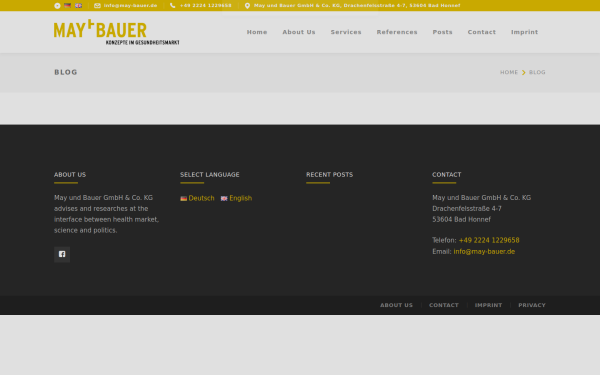600x375 pixels.
Task: Open ABOUT US in the bottom footer bar
Action: point(396,305)
